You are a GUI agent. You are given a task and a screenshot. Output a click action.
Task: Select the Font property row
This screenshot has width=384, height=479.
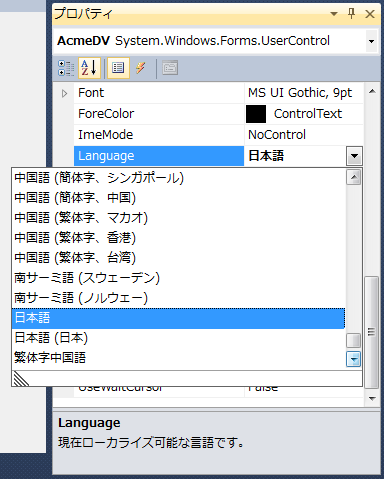pos(218,93)
